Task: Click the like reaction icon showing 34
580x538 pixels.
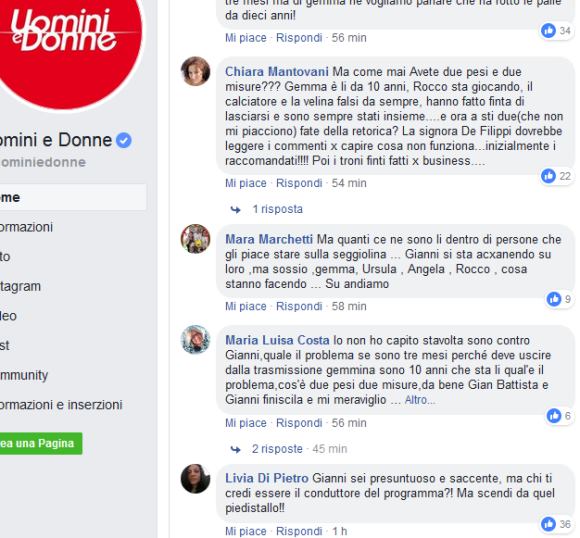Action: 548,30
